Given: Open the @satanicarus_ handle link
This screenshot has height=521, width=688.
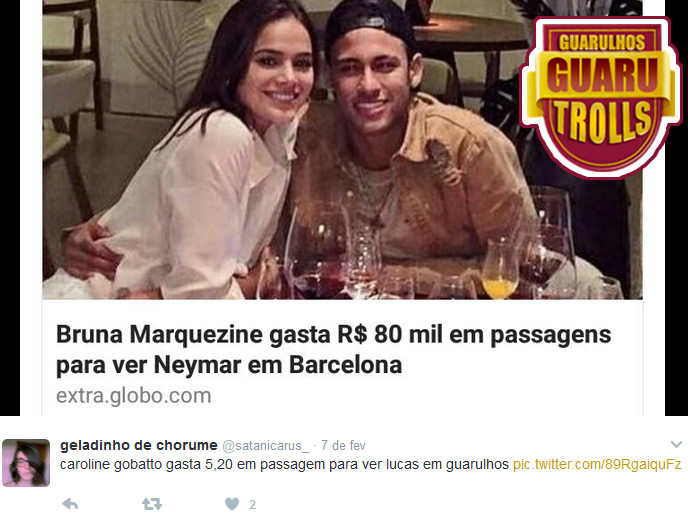Looking at the screenshot, I should (x=265, y=446).
